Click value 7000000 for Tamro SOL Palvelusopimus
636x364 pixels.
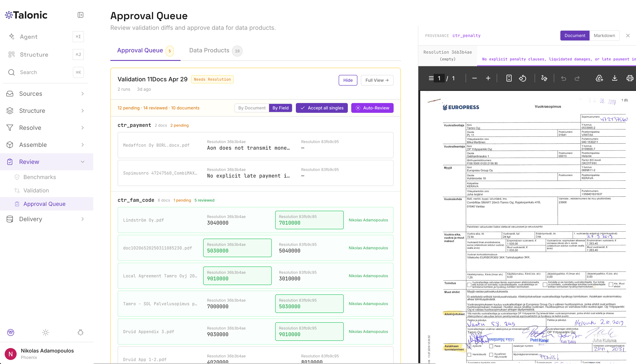coord(218,307)
